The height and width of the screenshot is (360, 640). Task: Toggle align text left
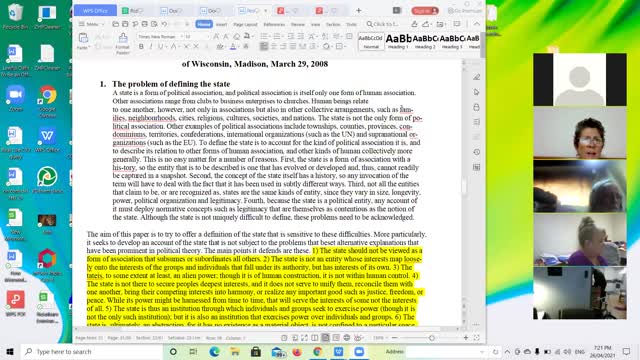pyautogui.click(x=264, y=47)
